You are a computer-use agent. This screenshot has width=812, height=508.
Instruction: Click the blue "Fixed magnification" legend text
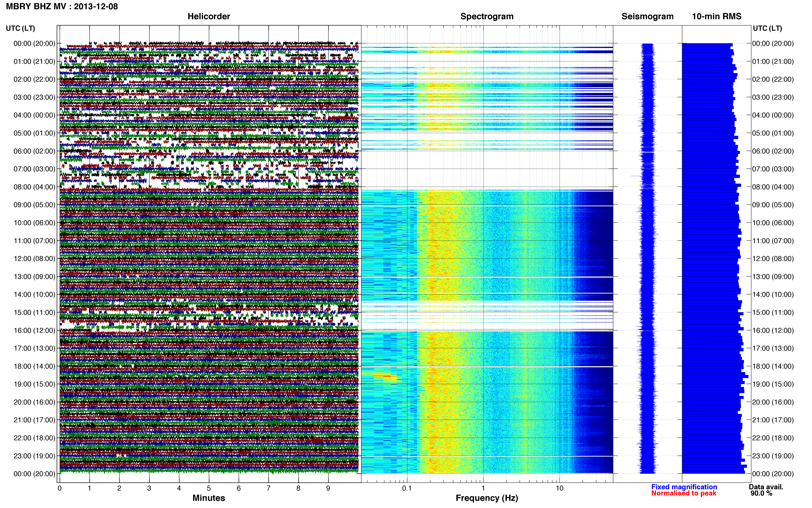(684, 487)
